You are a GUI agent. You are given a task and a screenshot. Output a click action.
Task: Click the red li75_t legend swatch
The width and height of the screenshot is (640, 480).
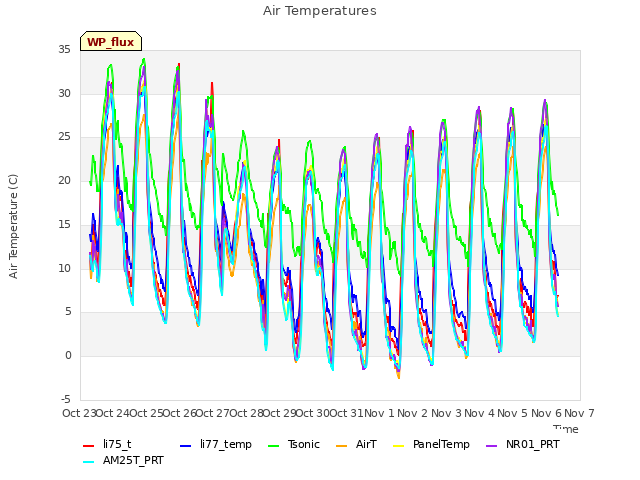[x=89, y=446]
